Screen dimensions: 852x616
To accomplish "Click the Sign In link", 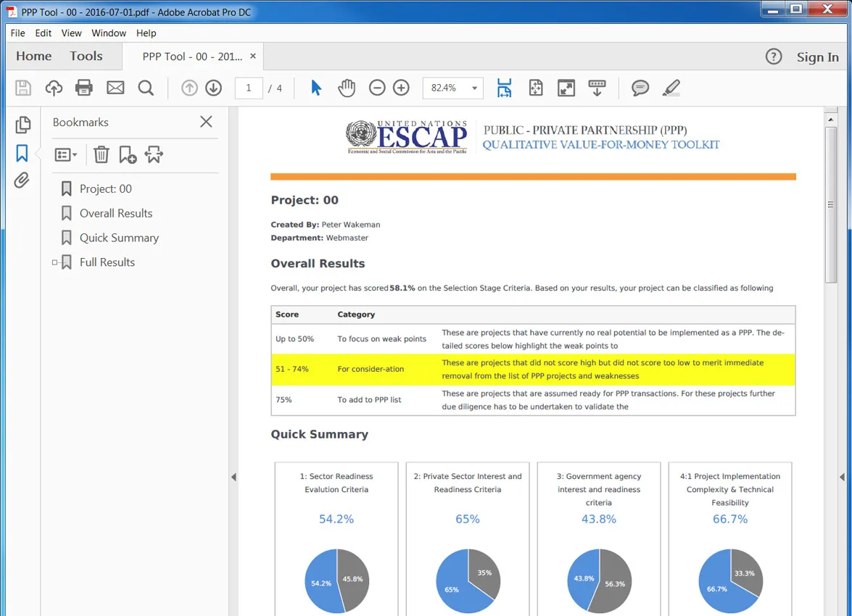I will pyautogui.click(x=817, y=57).
